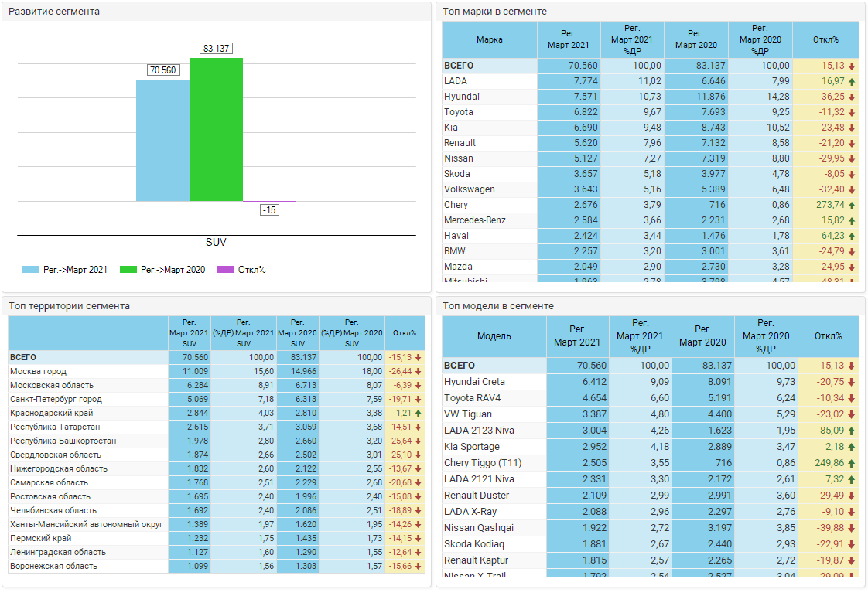Image resolution: width=868 pixels, height=613 pixels.
Task: Click the red down arrow for Москва город
Action: 419,371
